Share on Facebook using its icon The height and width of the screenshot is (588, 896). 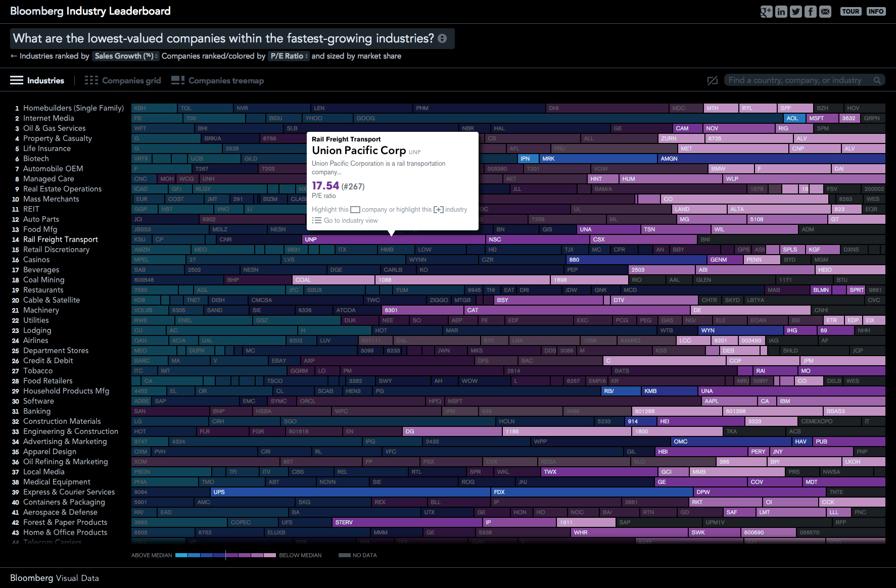click(x=811, y=11)
